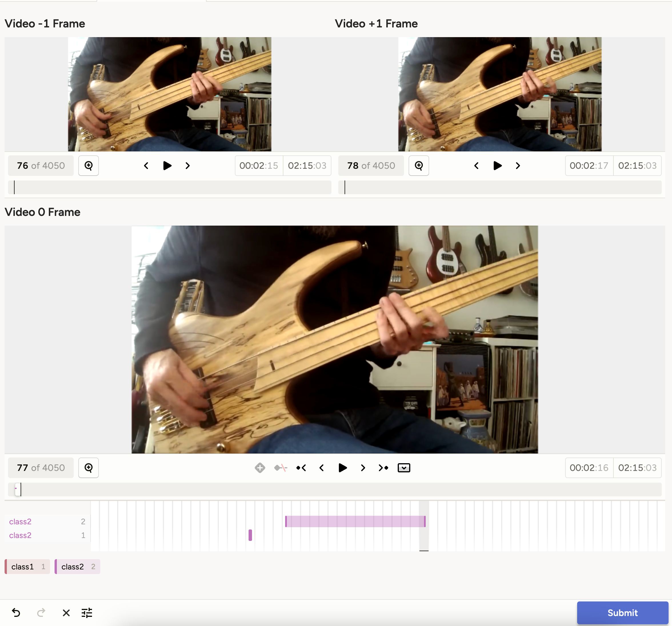Click the delete/clear icon at bottom toolbar
This screenshot has width=672, height=626.
point(66,613)
